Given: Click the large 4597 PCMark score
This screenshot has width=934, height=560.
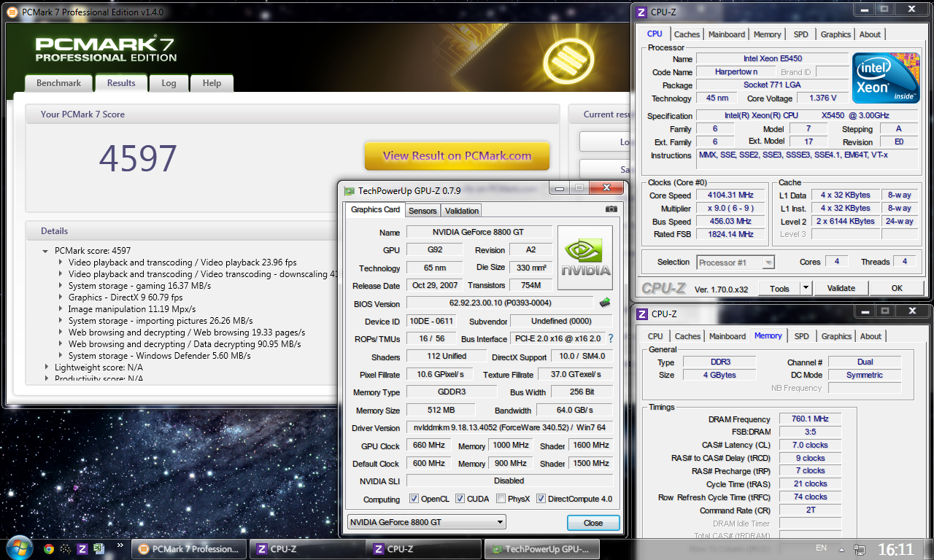Looking at the screenshot, I should (138, 158).
